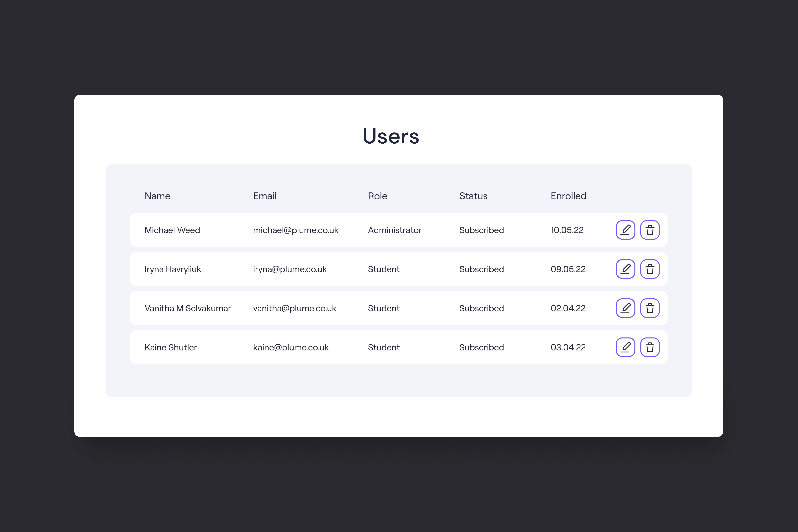Open edit for Vanitha M Selvakumar
798x532 pixels.
click(x=625, y=308)
